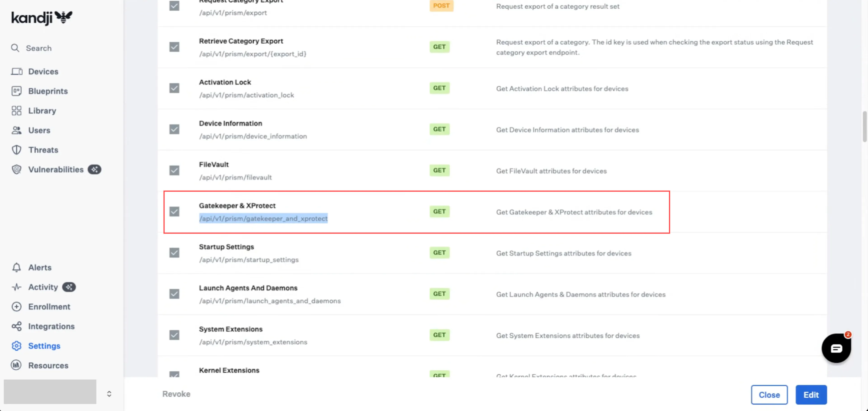Screen dimensions: 868x411
Task: Toggle the FileVault permission checkbox
Action: (x=174, y=170)
